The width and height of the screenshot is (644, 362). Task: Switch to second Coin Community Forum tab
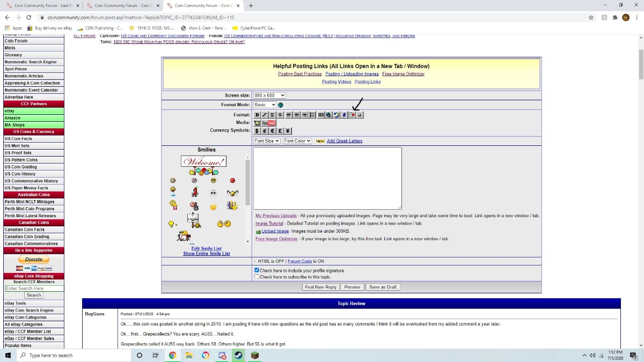[x=123, y=5]
